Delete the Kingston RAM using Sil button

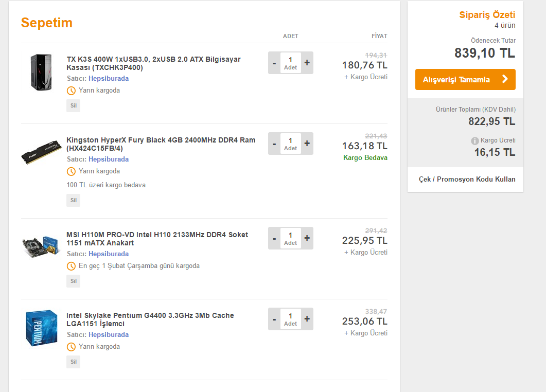pyautogui.click(x=73, y=200)
